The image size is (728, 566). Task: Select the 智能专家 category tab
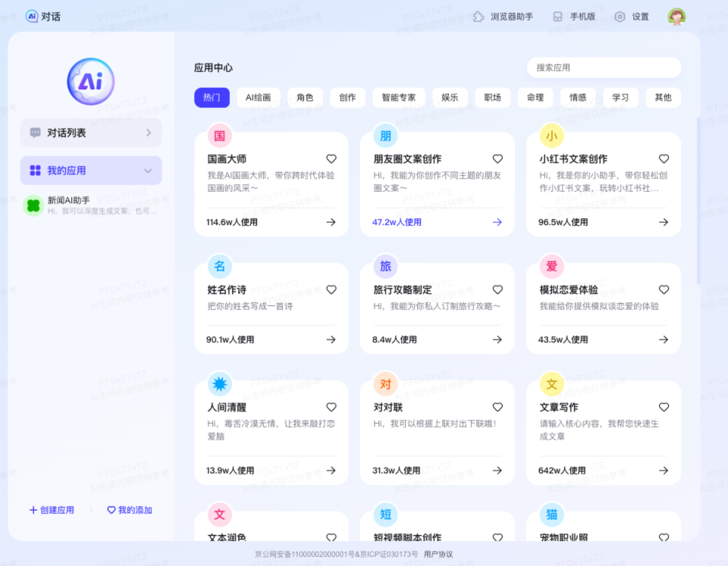pyautogui.click(x=398, y=98)
